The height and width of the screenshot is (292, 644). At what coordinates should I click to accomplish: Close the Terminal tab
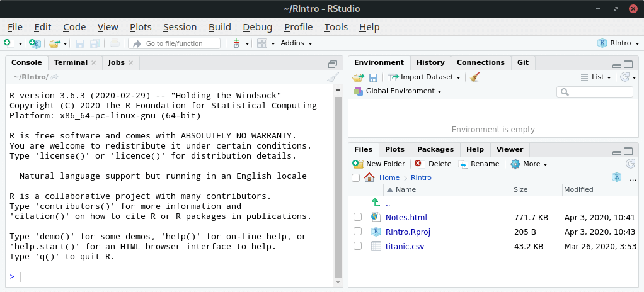(94, 63)
